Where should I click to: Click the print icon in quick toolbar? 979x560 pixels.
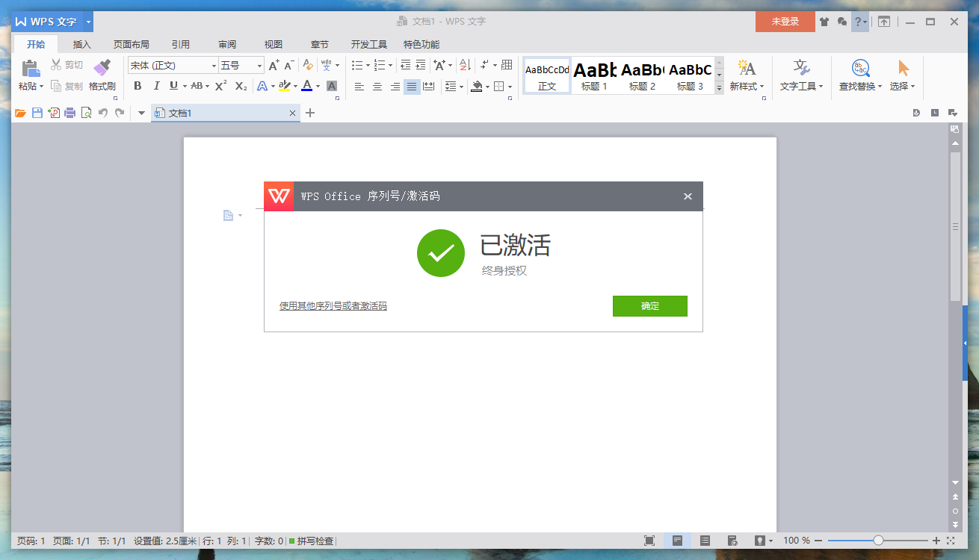pos(70,113)
